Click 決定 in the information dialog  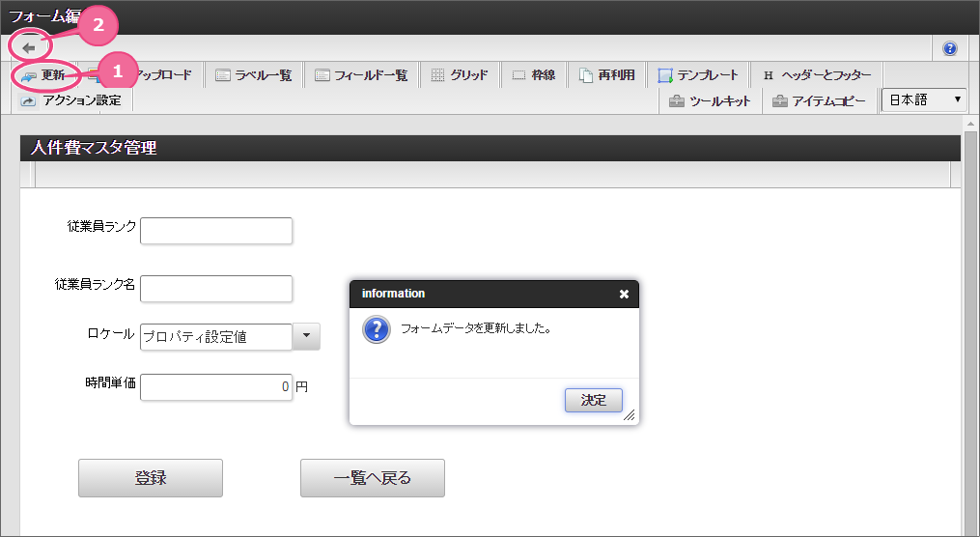coord(593,400)
